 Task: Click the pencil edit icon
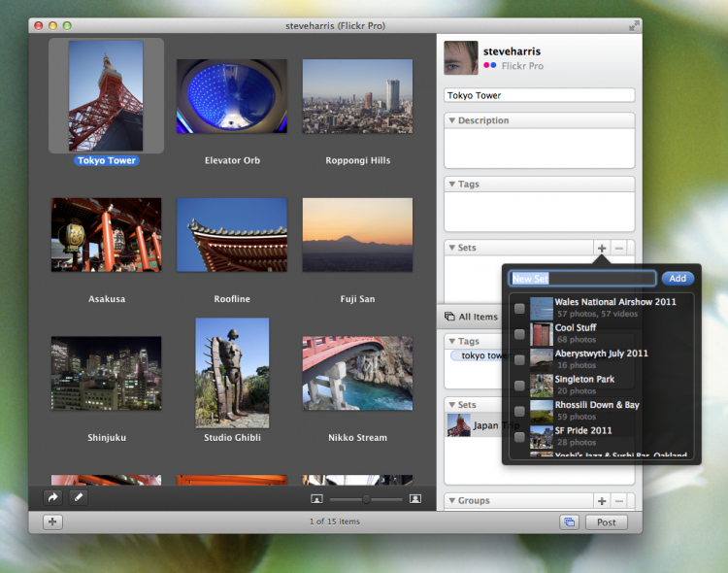point(79,497)
